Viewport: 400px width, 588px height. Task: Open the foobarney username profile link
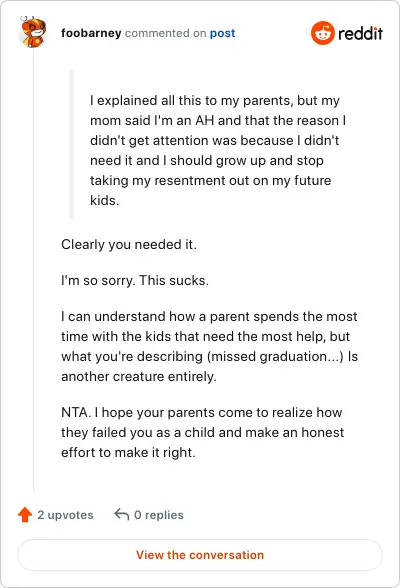coord(91,33)
